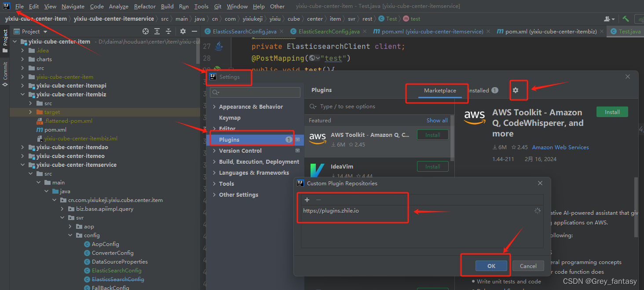Click the green Install button in details
The image size is (644, 290).
point(612,112)
